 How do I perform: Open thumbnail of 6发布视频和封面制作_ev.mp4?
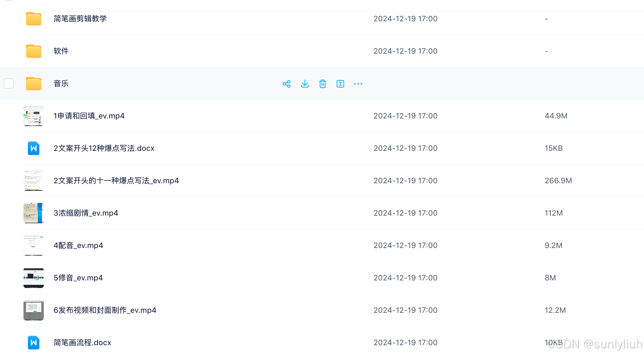(34, 310)
